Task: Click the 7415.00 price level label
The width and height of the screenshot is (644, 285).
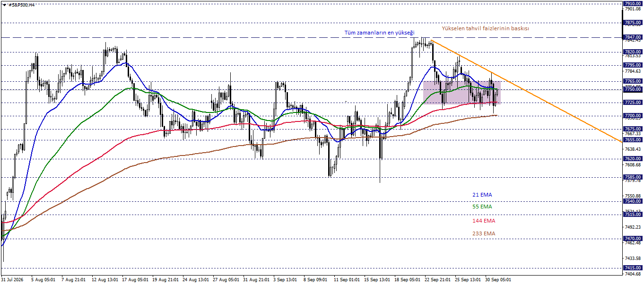Action: pos(633,268)
